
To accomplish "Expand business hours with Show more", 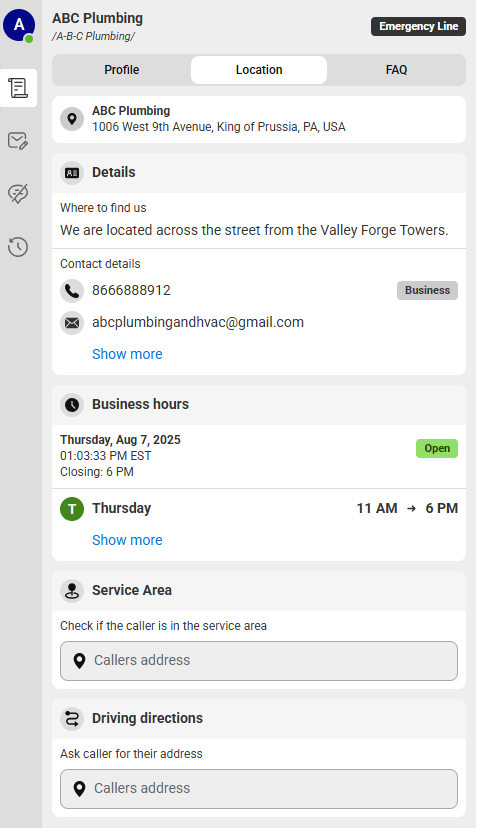I will point(127,540).
